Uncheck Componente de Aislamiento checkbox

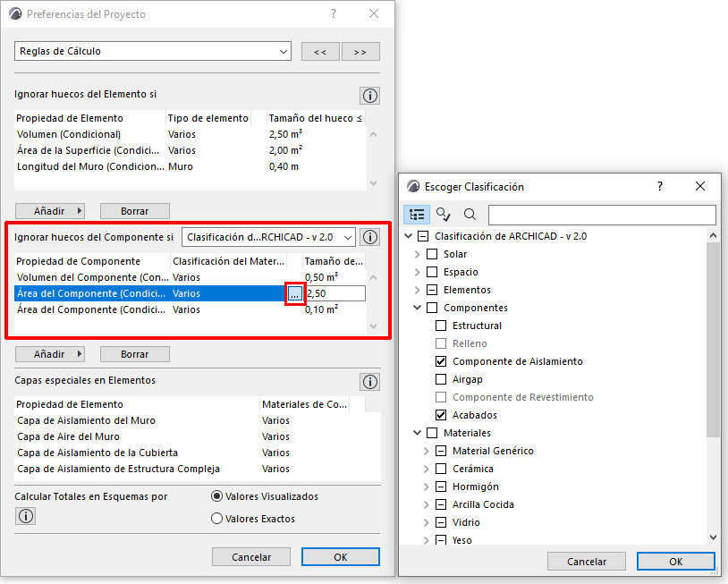[441, 361]
